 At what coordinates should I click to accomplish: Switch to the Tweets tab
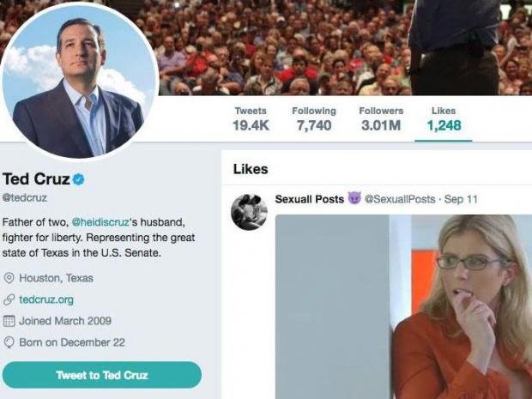click(250, 119)
